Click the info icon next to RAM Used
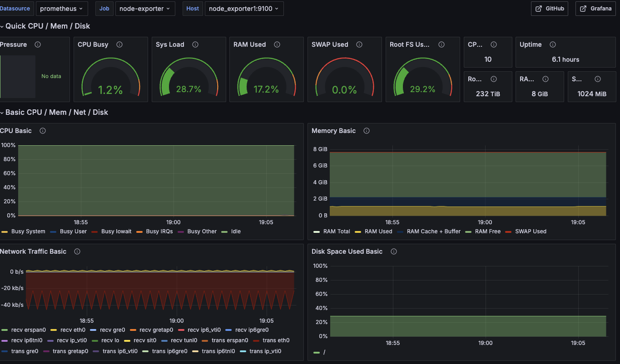The height and width of the screenshot is (364, 620). click(277, 44)
